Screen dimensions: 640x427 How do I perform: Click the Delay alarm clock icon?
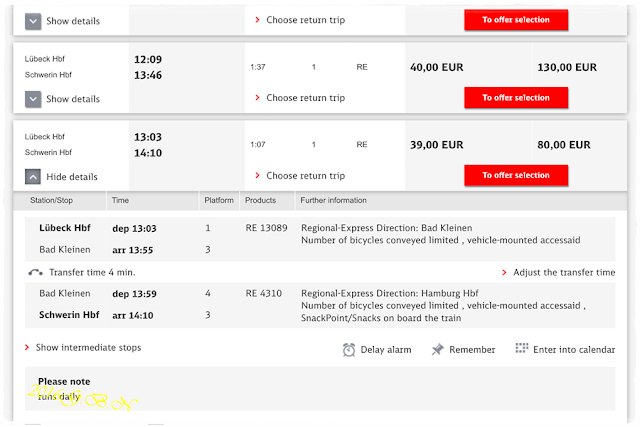(x=349, y=350)
